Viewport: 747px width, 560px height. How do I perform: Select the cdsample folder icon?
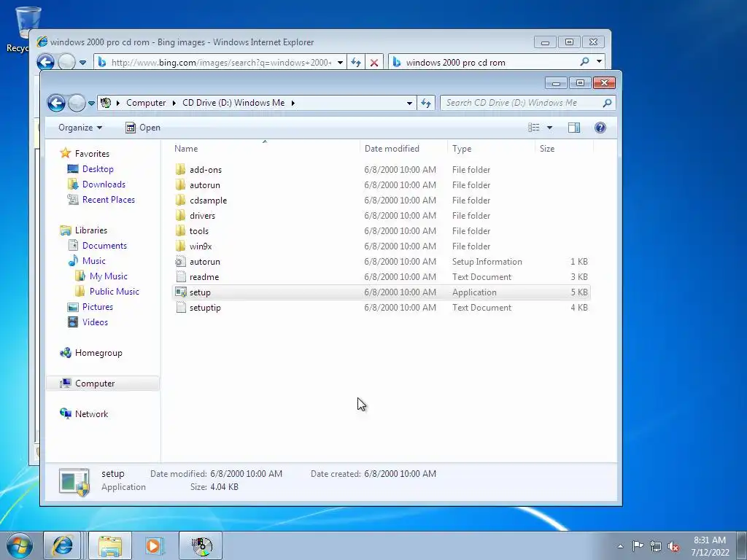pos(181,200)
